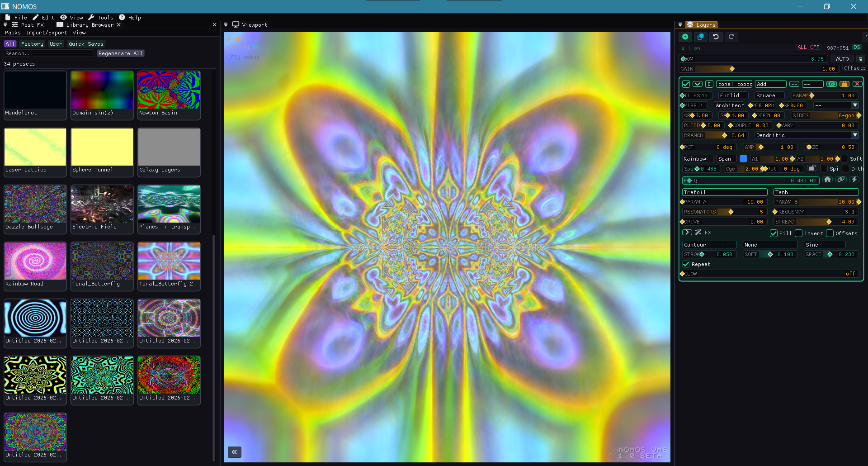The height and width of the screenshot is (466, 868).
Task: Open the Add blend mode dropdown
Action: pos(770,84)
